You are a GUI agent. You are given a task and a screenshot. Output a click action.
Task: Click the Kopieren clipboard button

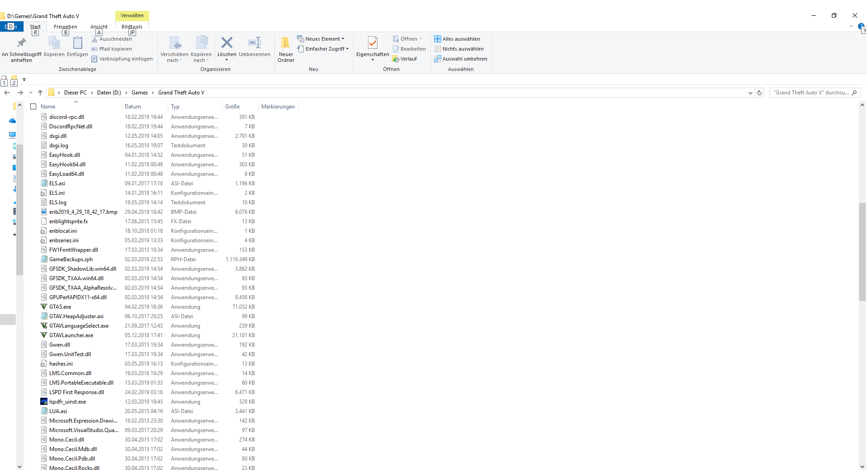54,47
